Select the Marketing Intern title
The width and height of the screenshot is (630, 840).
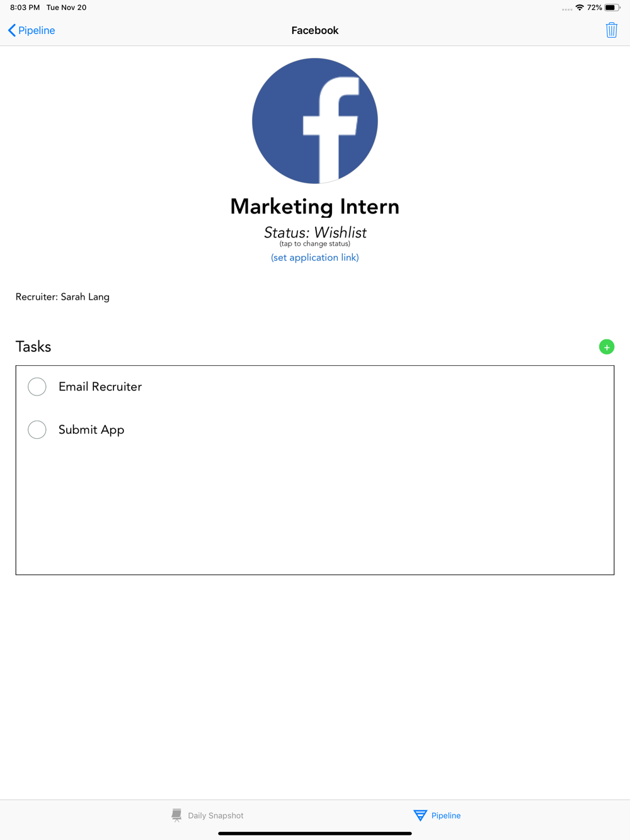pos(315,207)
